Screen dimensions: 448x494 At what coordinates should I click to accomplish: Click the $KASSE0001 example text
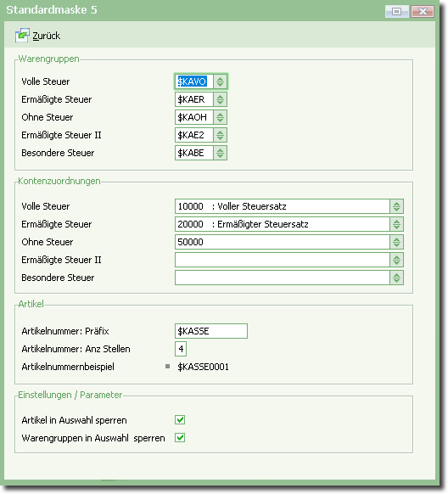click(x=203, y=367)
